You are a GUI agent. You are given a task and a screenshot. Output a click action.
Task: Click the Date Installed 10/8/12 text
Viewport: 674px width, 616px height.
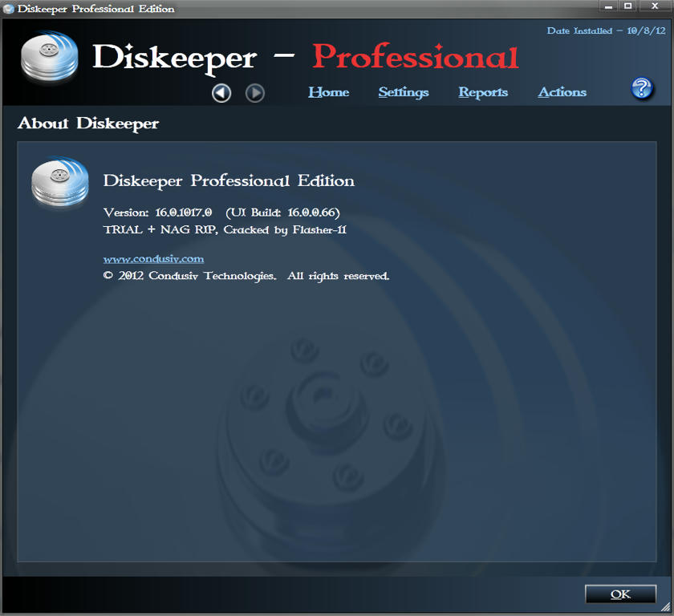pyautogui.click(x=606, y=31)
